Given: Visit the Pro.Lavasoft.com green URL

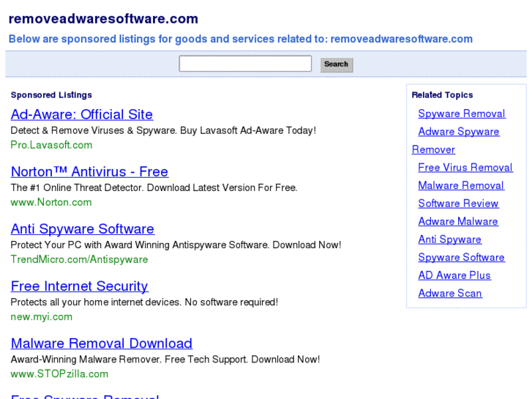Looking at the screenshot, I should 51,145.
